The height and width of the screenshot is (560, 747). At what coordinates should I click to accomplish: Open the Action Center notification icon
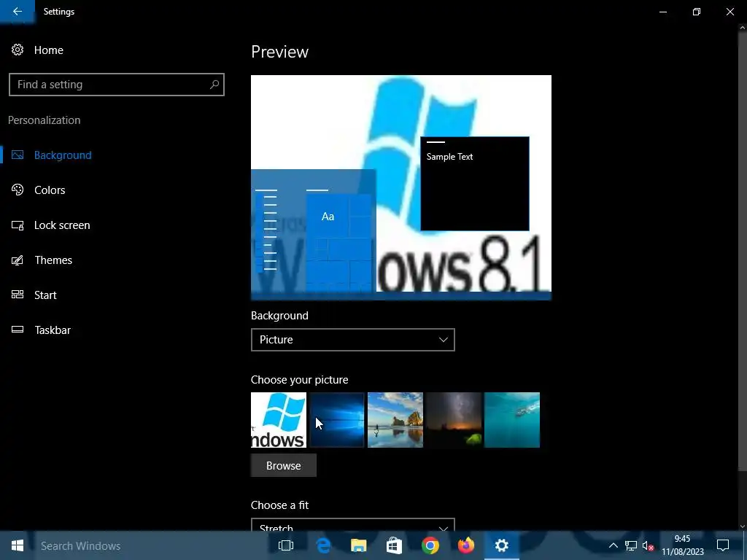723,545
